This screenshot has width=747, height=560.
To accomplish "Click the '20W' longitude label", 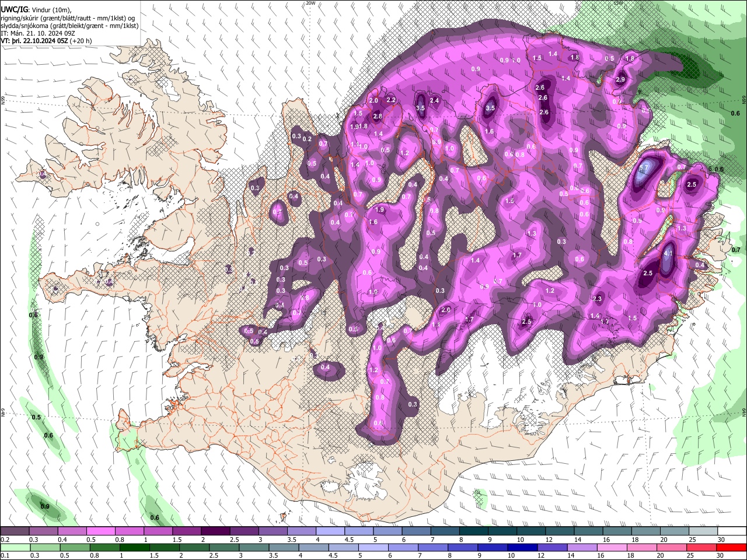I will [x=311, y=3].
